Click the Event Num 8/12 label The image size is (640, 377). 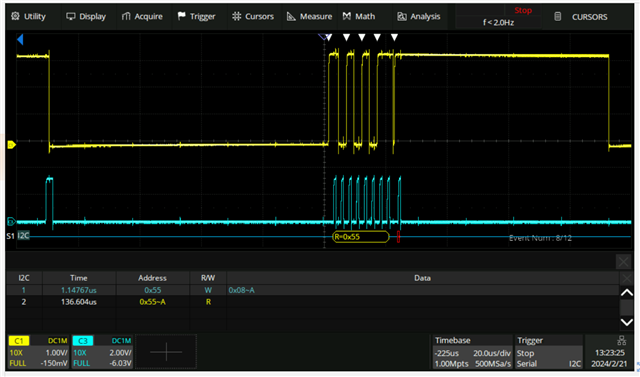pos(540,238)
